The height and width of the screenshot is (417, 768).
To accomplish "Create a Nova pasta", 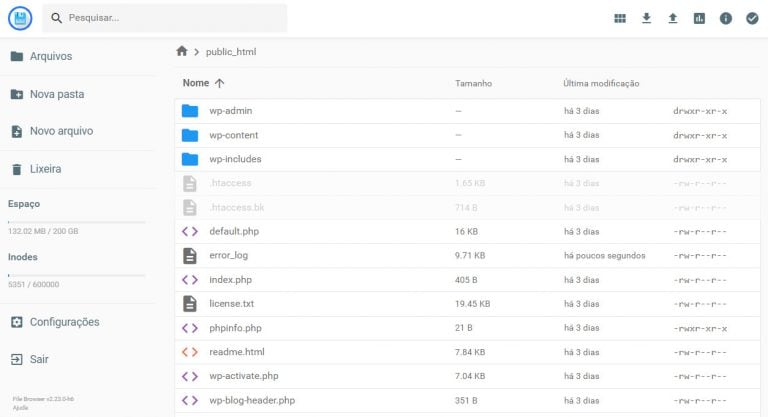I will click(x=56, y=94).
